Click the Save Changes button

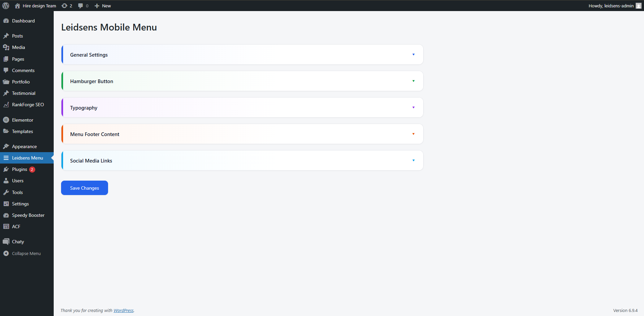tap(84, 188)
